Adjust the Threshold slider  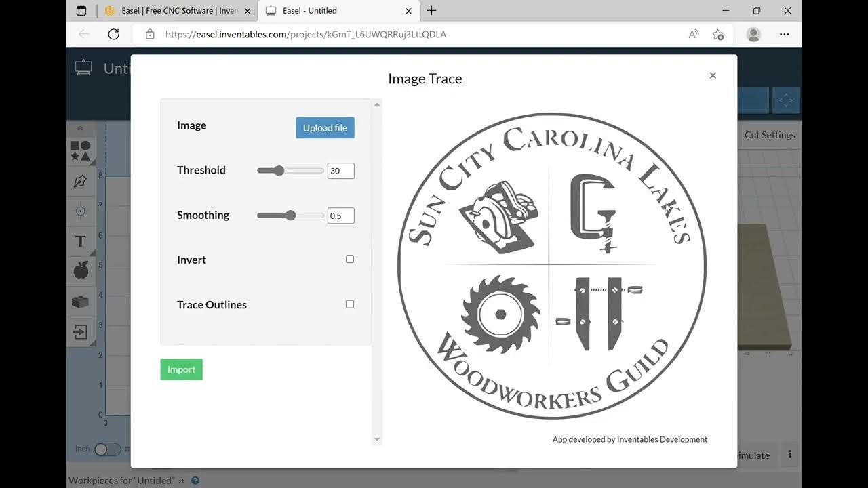290,171
